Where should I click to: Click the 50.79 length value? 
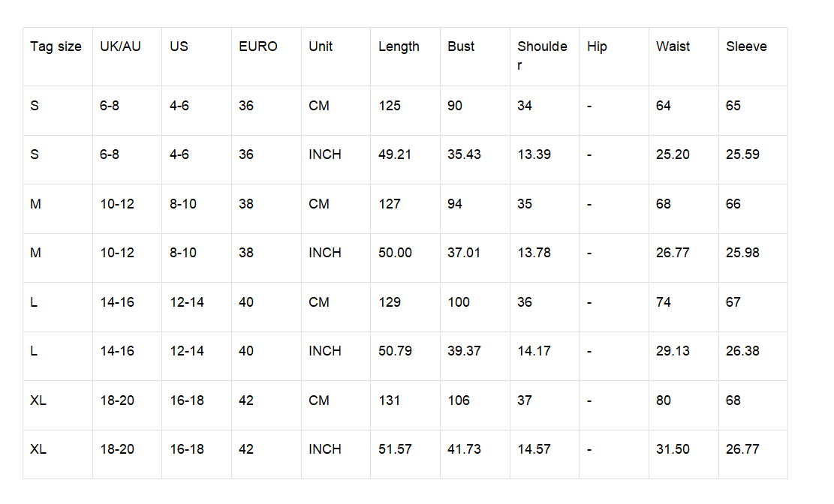click(395, 351)
